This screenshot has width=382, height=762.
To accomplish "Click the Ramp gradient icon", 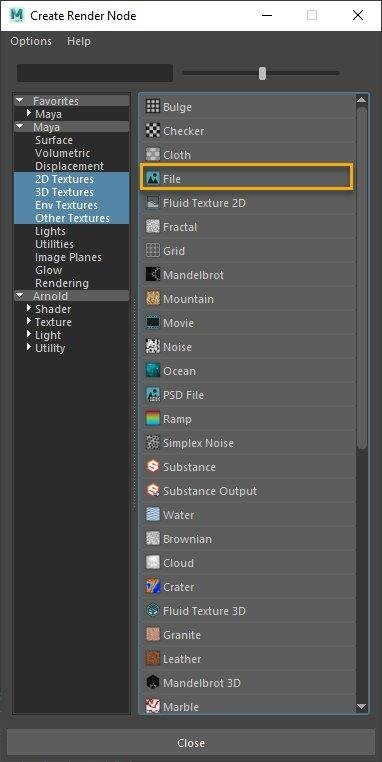I will click(153, 419).
